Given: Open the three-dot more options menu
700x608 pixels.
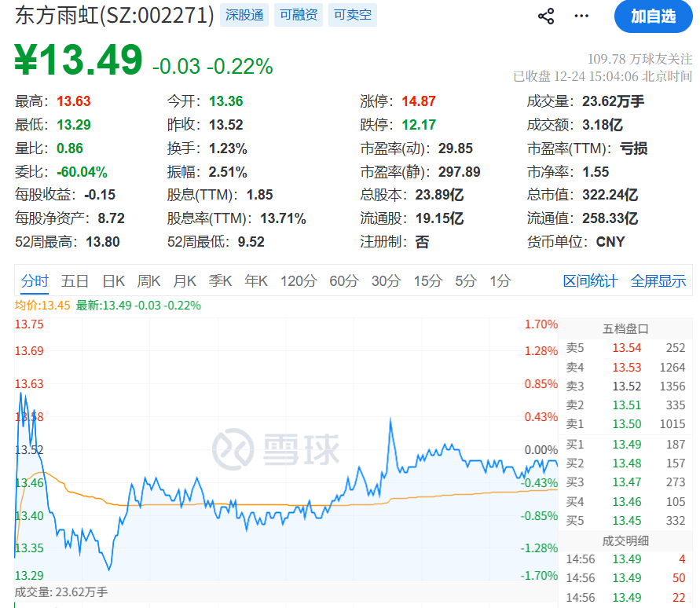Looking at the screenshot, I should point(581,16).
